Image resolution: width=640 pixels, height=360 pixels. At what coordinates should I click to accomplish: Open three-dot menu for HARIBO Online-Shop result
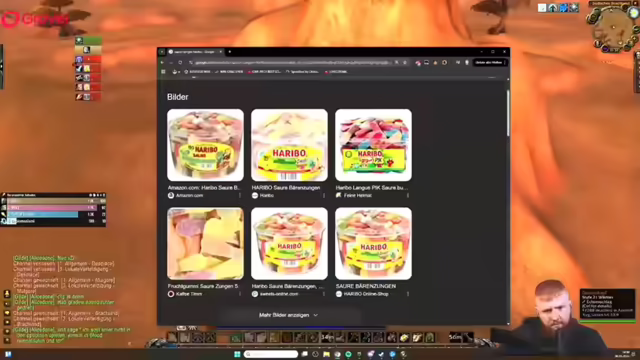(x=408, y=294)
